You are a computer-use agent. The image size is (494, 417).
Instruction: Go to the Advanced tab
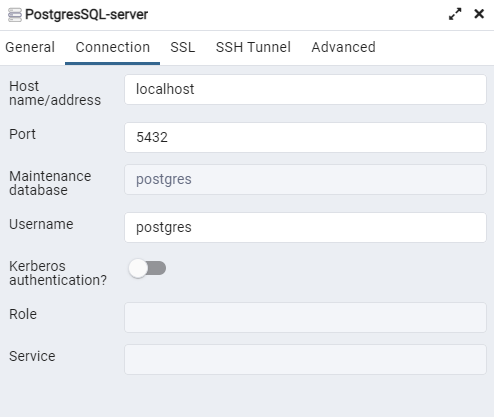[343, 47]
